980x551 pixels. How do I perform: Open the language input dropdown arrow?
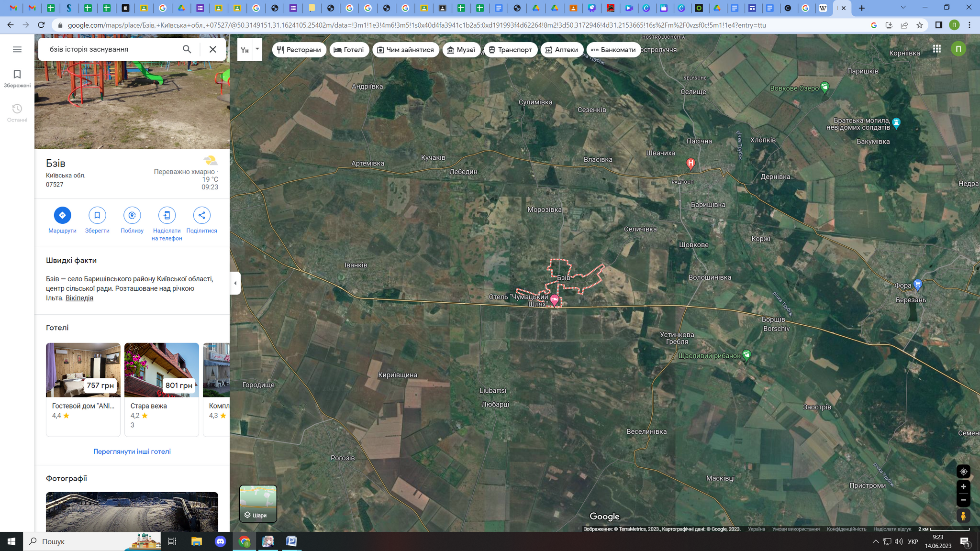pyautogui.click(x=257, y=49)
